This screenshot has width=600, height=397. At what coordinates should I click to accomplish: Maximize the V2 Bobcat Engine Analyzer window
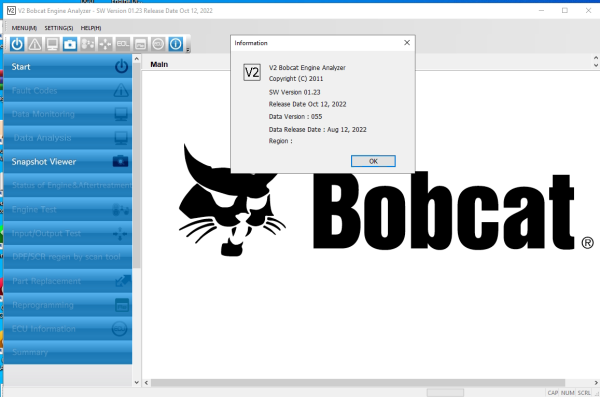click(x=565, y=11)
